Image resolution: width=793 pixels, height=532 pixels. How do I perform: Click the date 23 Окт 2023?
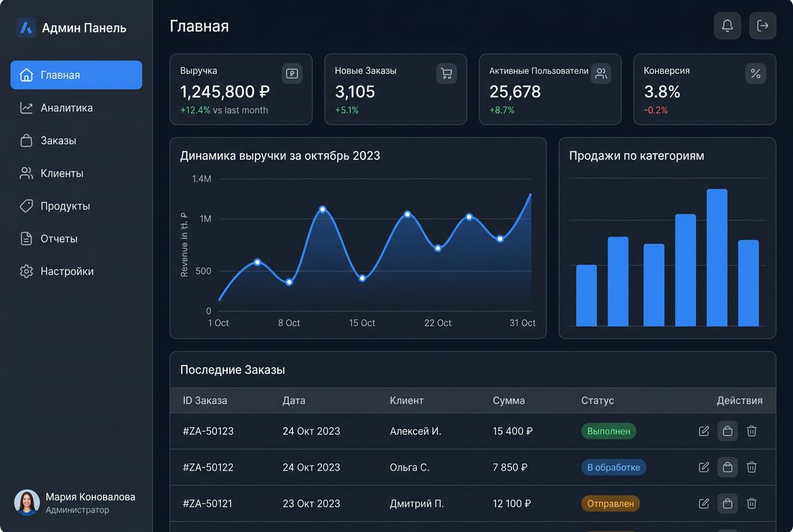[x=311, y=503]
